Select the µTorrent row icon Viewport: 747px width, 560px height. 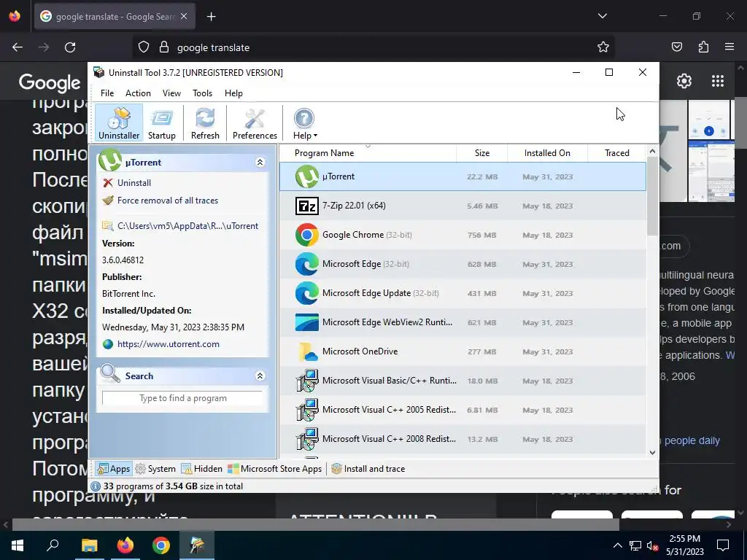307,176
